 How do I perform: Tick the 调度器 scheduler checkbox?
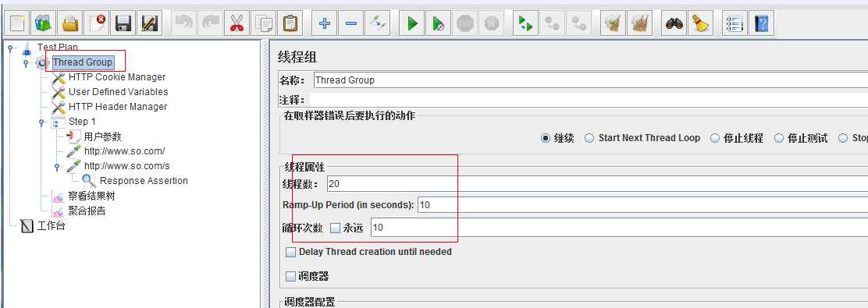(290, 276)
